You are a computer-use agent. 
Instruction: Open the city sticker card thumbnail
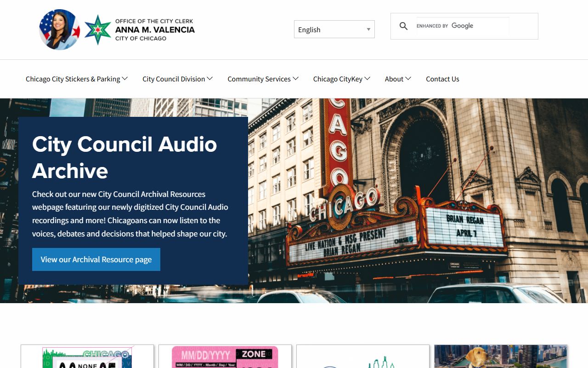(x=87, y=356)
